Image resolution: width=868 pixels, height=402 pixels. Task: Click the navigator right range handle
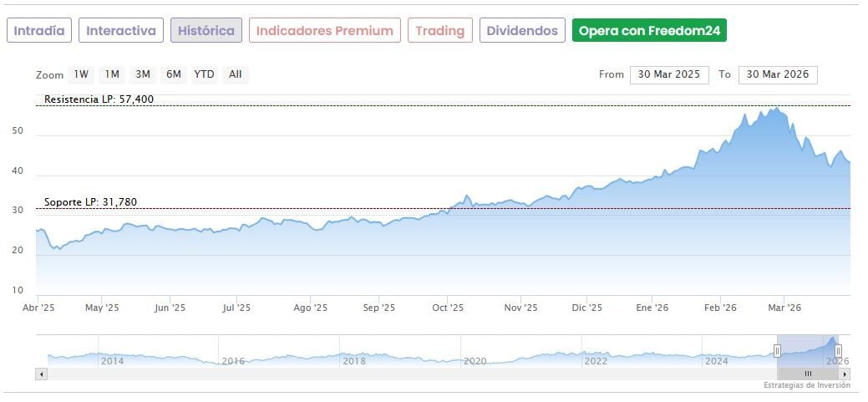coord(838,351)
